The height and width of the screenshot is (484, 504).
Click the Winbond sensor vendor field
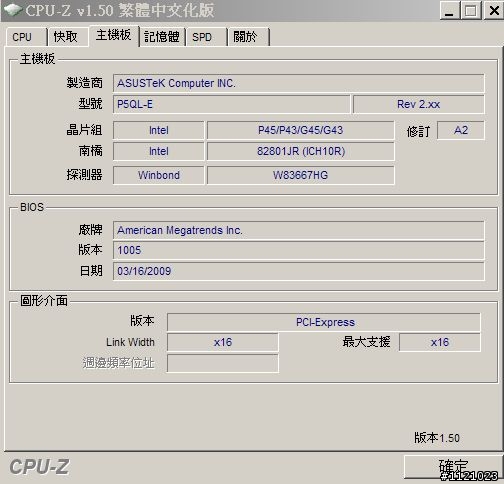(158, 175)
